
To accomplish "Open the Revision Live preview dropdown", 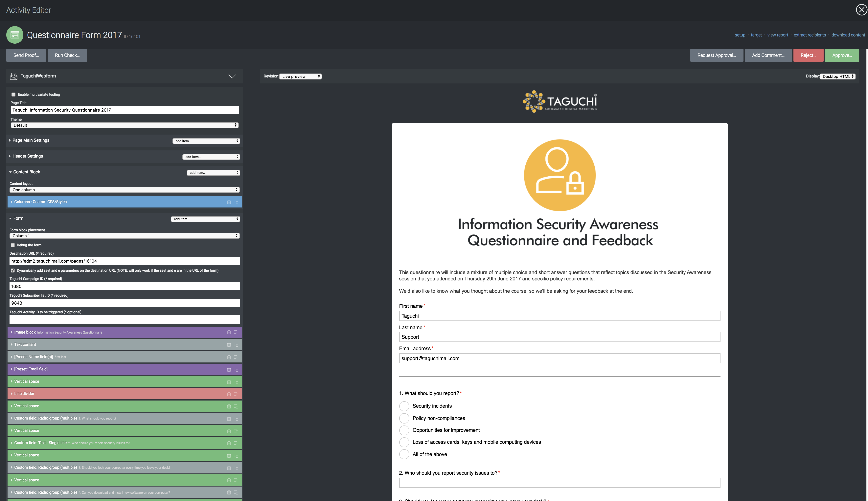I will coord(300,76).
